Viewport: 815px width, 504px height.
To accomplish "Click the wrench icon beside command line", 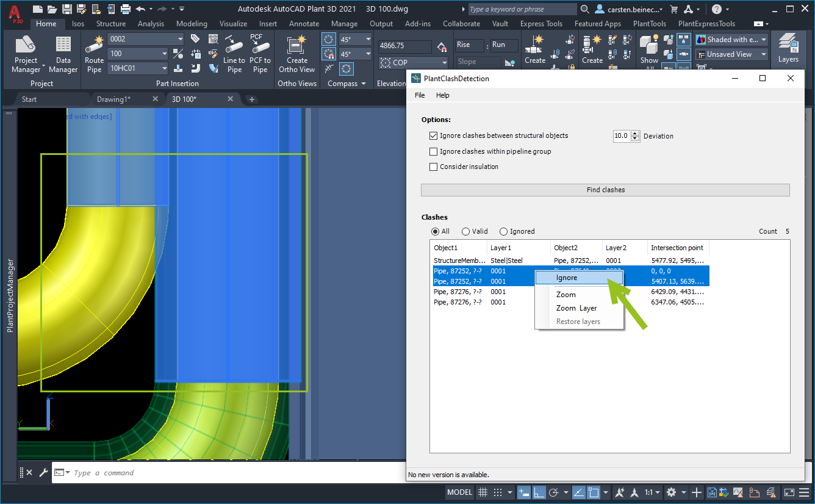I will (x=43, y=473).
